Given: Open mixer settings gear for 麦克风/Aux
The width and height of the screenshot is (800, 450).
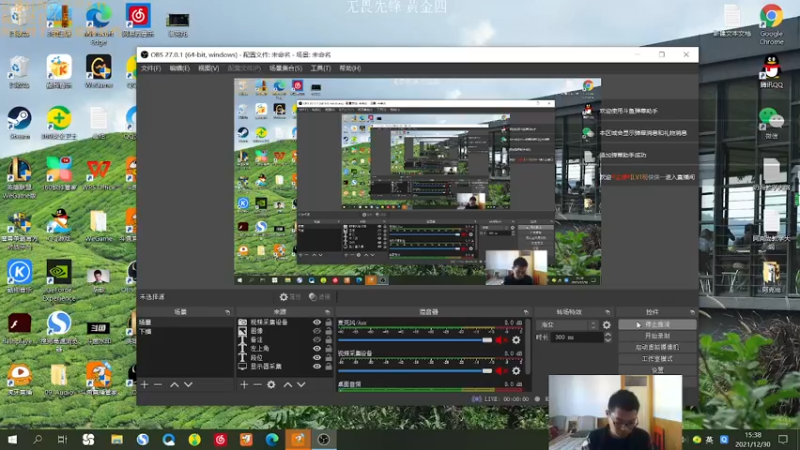Looking at the screenshot, I should tap(516, 340).
